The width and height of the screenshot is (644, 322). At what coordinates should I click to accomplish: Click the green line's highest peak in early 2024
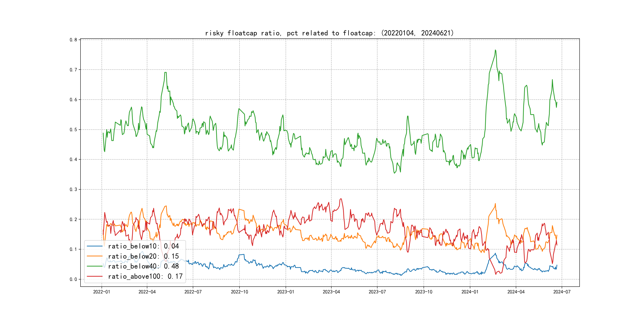(x=495, y=50)
